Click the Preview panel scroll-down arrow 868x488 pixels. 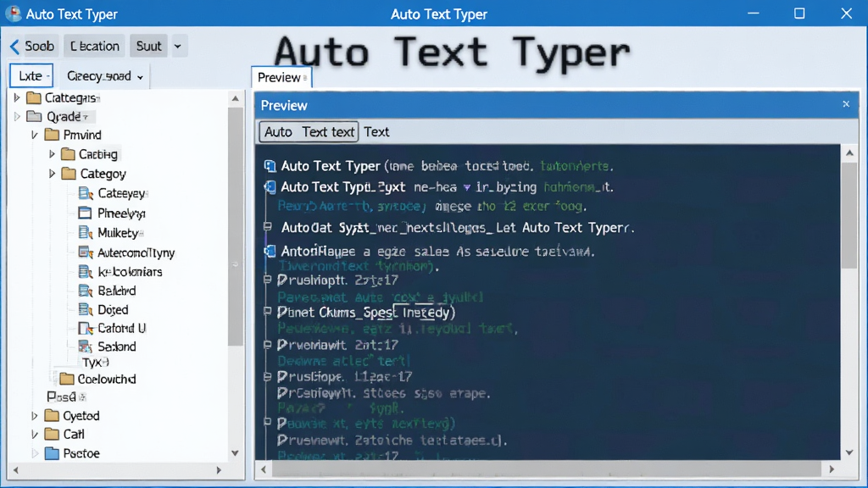[x=849, y=452]
